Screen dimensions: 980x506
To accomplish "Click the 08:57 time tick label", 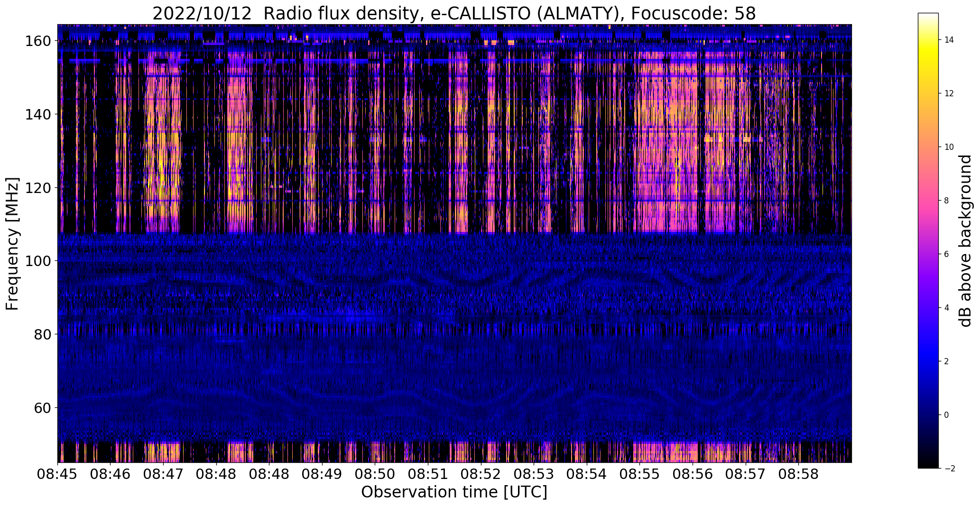I will [746, 475].
